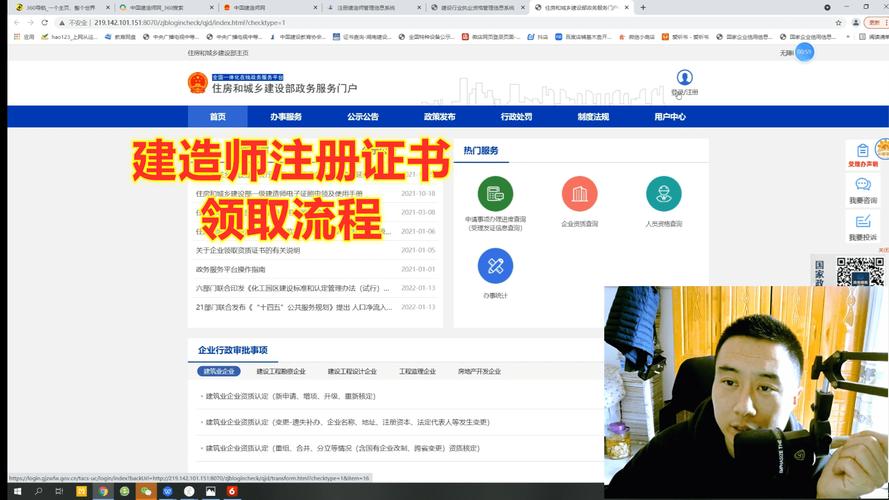
Task: Switch to the 360导航 browser tab
Action: (60, 8)
